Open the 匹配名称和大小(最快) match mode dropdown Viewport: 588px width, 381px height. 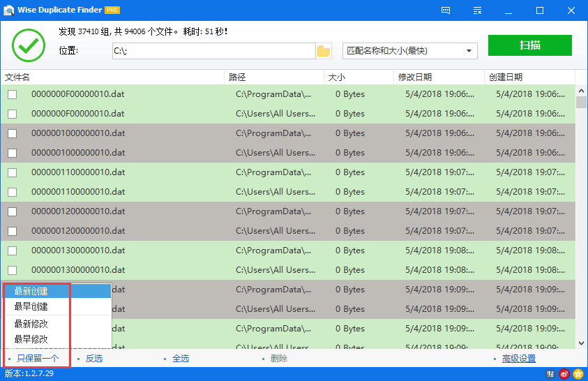410,51
